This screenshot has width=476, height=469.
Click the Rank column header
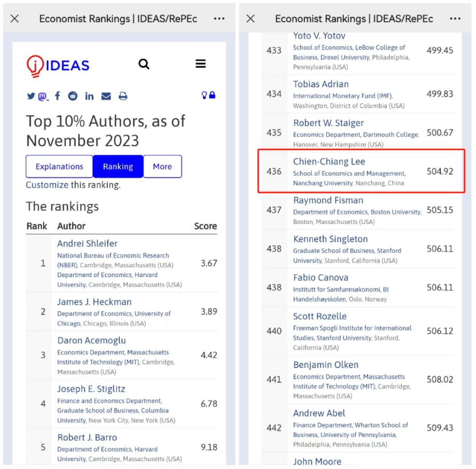tap(37, 226)
